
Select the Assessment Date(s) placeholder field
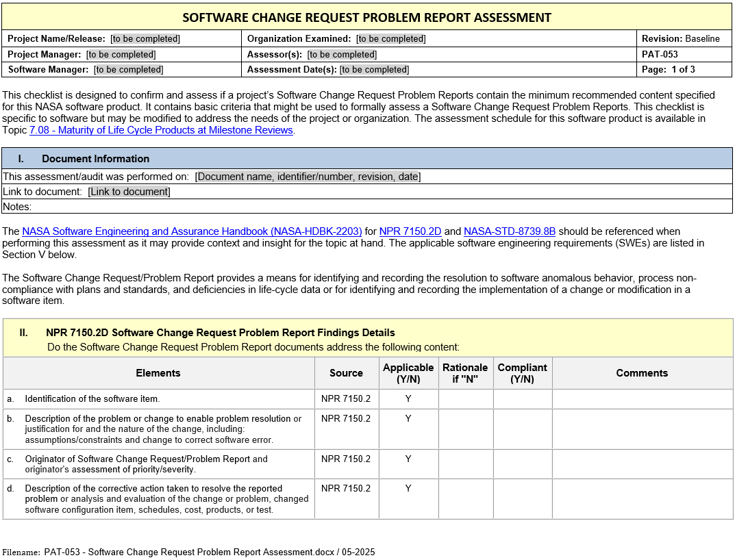(374, 69)
